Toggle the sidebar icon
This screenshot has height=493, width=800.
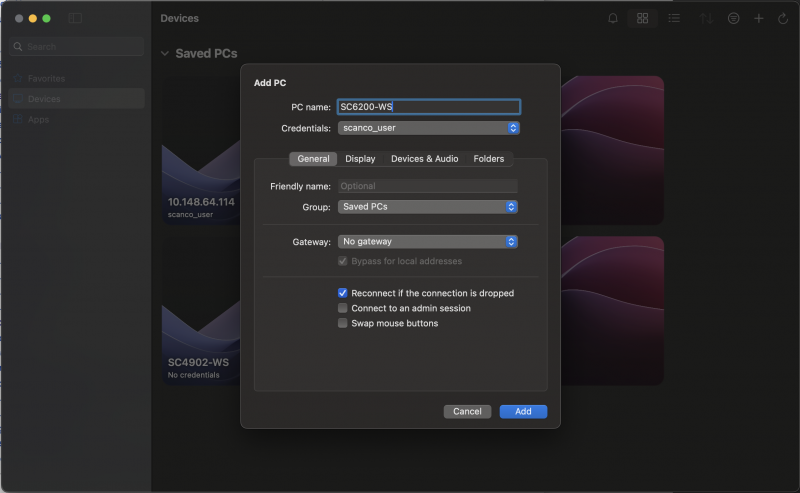click(75, 18)
